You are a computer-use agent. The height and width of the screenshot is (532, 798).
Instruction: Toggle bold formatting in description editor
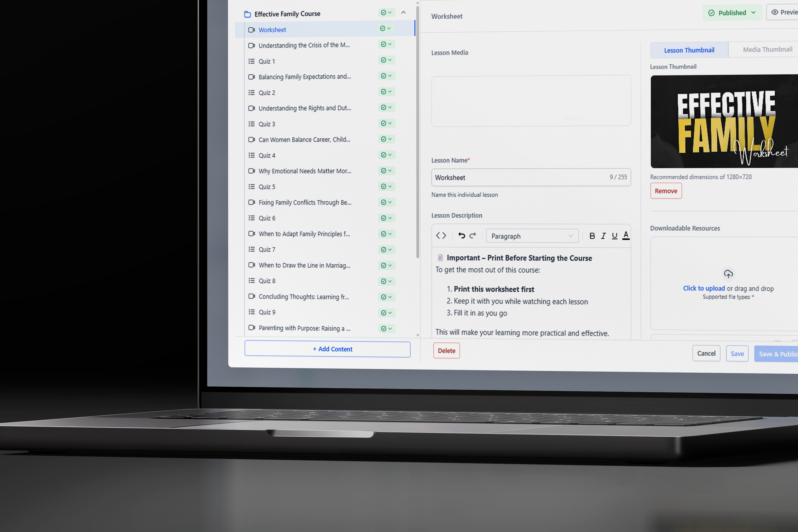pos(592,236)
